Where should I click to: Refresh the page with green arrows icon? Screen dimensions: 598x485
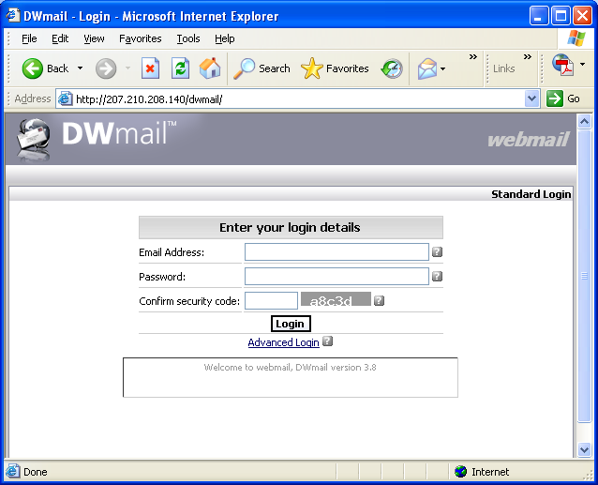tap(180, 69)
